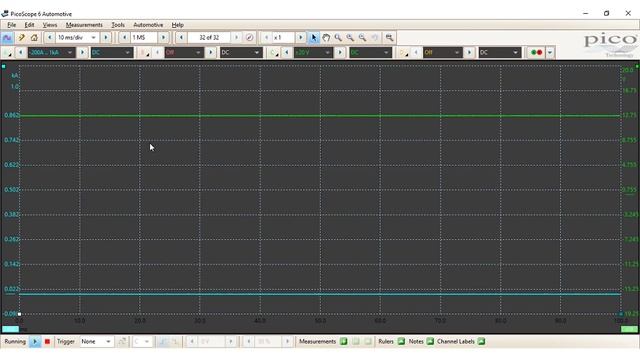Open the Edit menu

tap(29, 25)
